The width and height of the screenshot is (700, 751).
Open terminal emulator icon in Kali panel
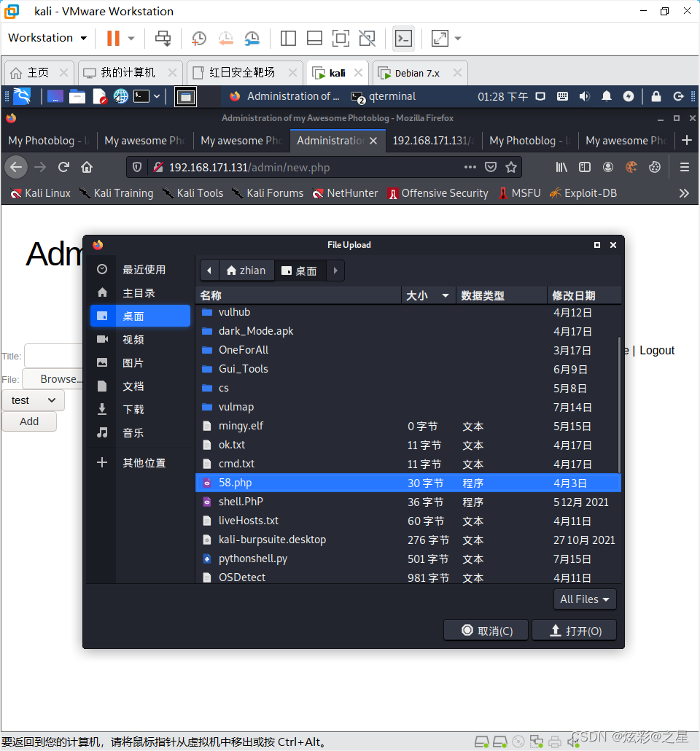click(x=141, y=96)
